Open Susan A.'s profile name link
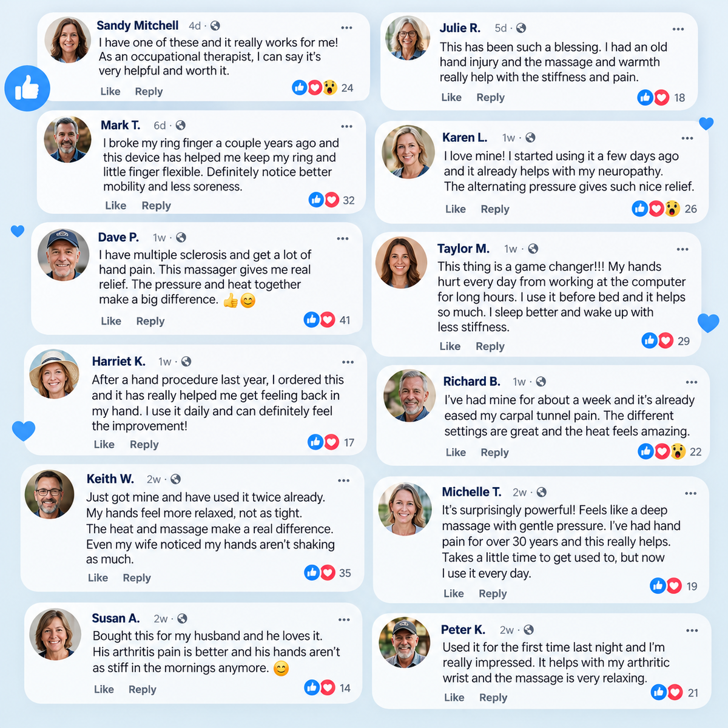The height and width of the screenshot is (728, 728). [116, 618]
